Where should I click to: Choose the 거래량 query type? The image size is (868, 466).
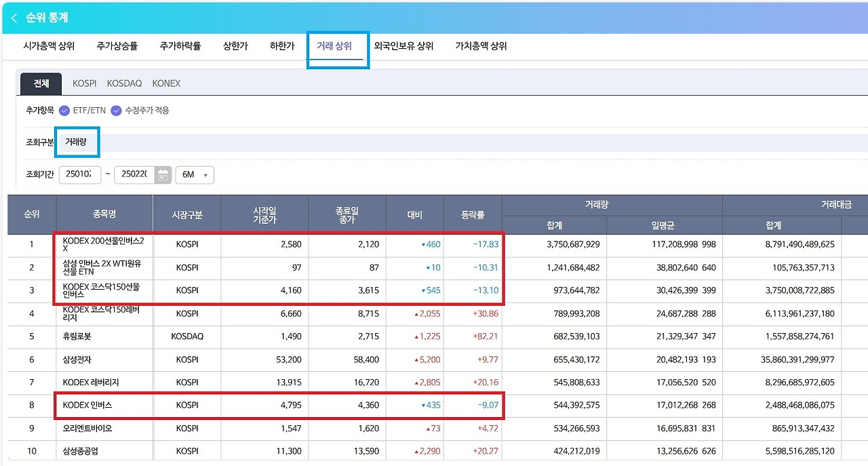pyautogui.click(x=76, y=142)
